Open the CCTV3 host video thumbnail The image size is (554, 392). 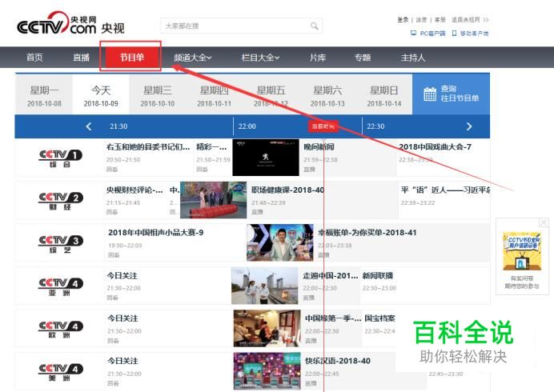tap(280, 243)
